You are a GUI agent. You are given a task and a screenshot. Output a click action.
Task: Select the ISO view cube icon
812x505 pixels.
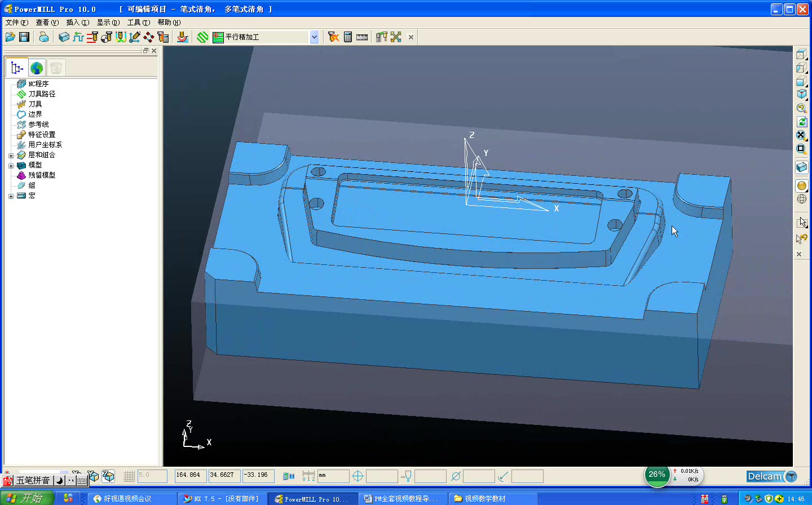[801, 95]
